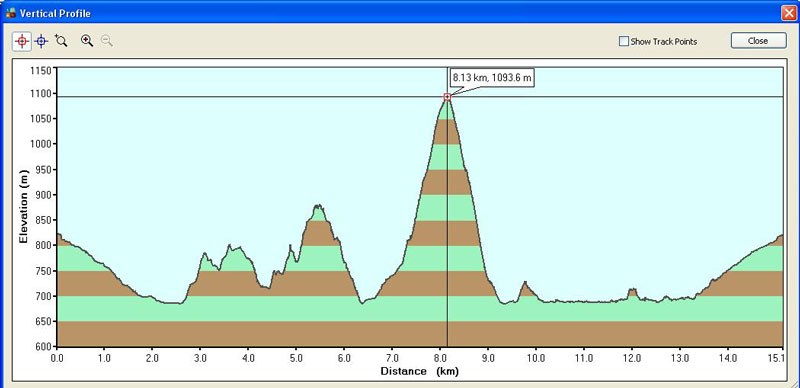Click the 'Distance (km)' axis label
This screenshot has width=800, height=388.
[x=419, y=371]
